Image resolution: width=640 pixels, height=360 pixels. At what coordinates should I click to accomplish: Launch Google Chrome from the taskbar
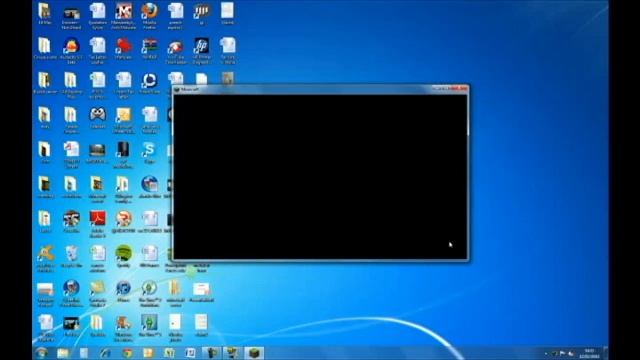coord(127,353)
